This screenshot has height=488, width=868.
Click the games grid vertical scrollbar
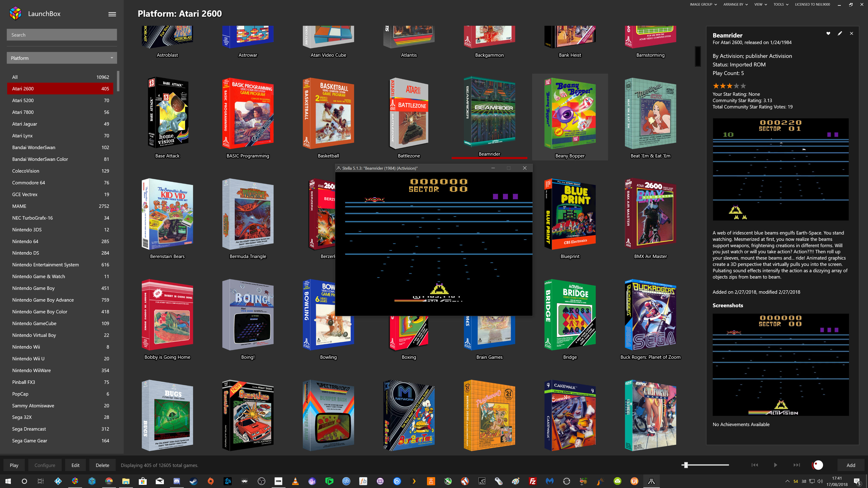698,56
